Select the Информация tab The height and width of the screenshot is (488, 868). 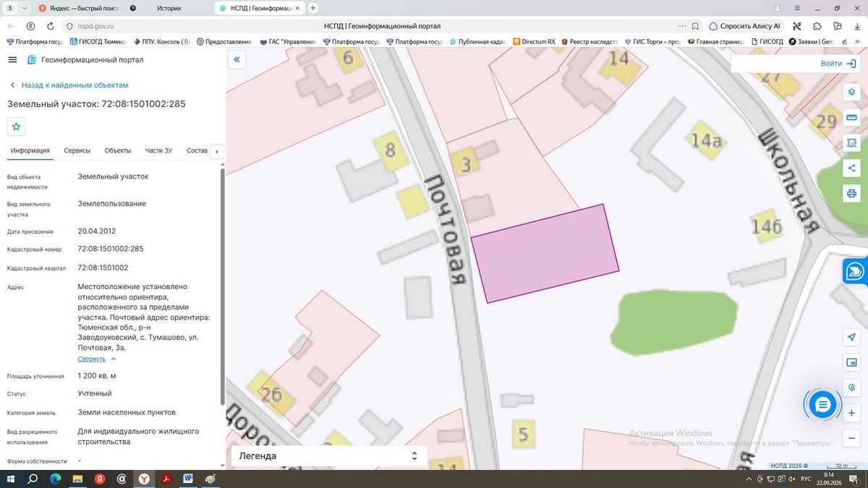(30, 150)
